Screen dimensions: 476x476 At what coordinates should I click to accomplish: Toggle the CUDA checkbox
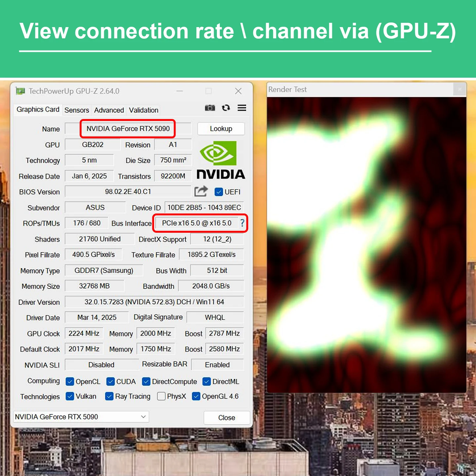[110, 381]
